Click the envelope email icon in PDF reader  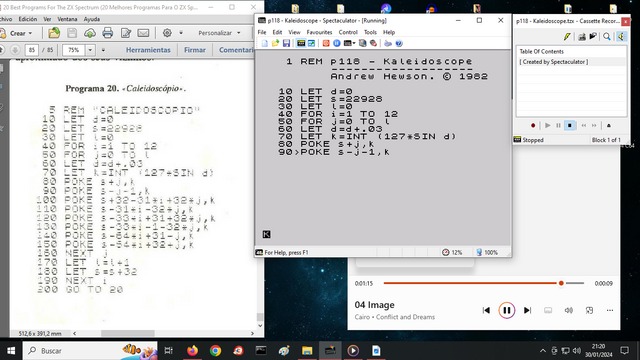point(143,33)
